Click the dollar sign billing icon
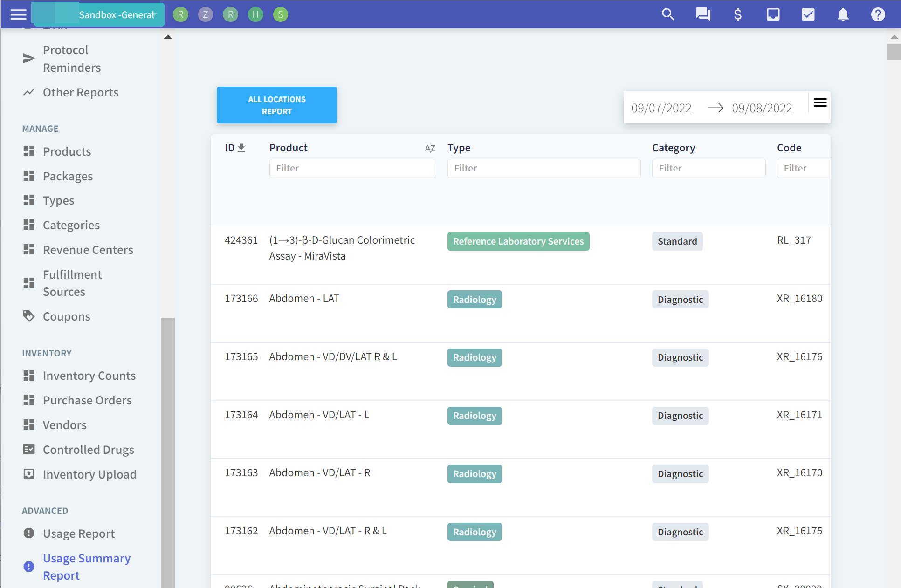This screenshot has height=588, width=901. click(x=738, y=14)
